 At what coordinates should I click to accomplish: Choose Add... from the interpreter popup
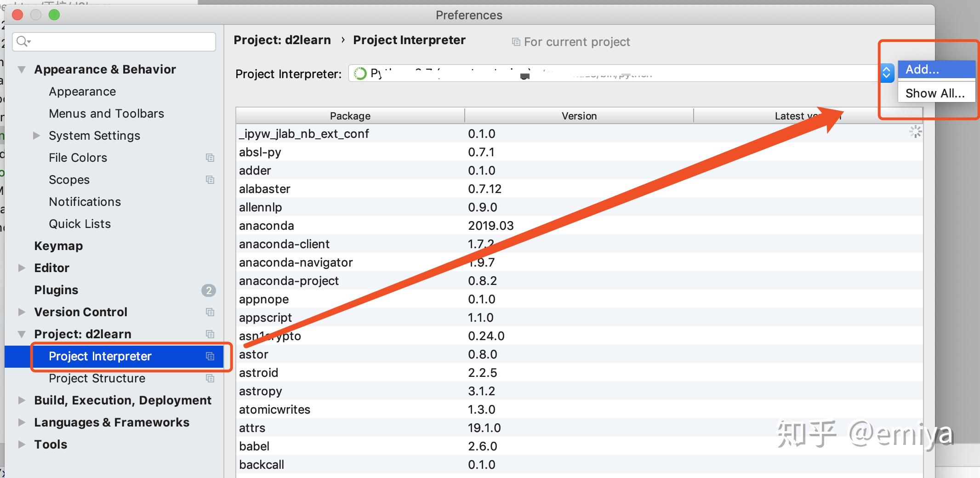click(936, 69)
